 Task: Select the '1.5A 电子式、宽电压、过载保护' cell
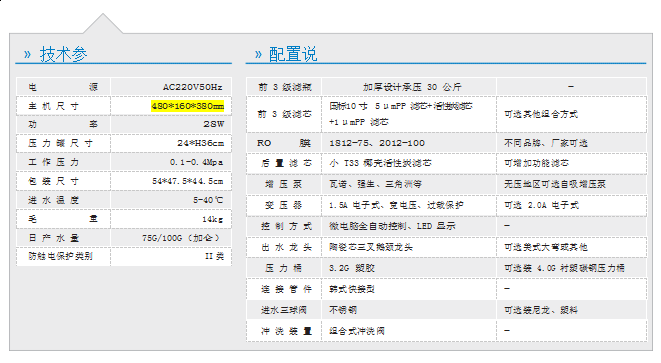click(x=396, y=205)
